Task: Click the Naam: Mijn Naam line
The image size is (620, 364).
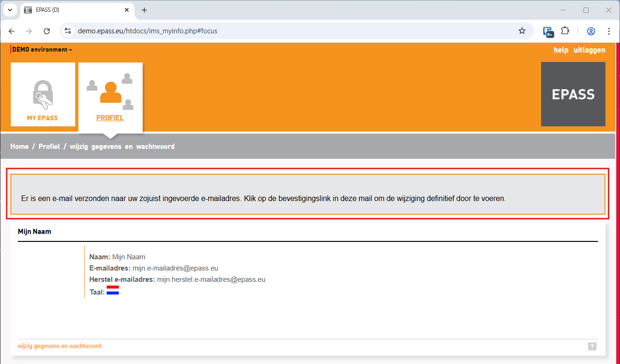Action: click(117, 257)
